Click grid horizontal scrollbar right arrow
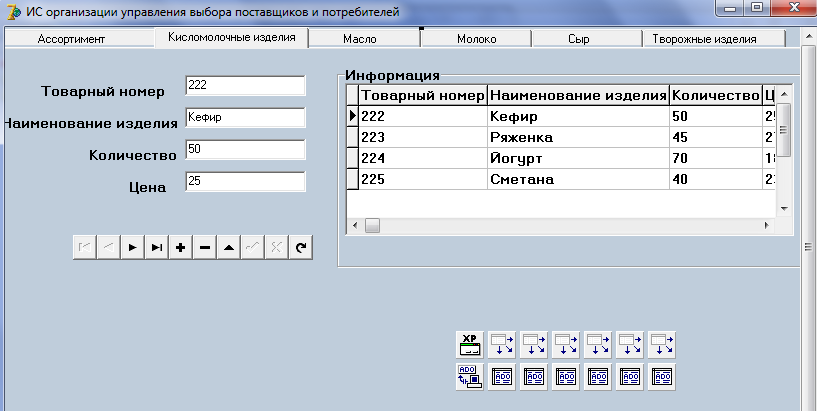This screenshot has width=817, height=411. coord(767,226)
